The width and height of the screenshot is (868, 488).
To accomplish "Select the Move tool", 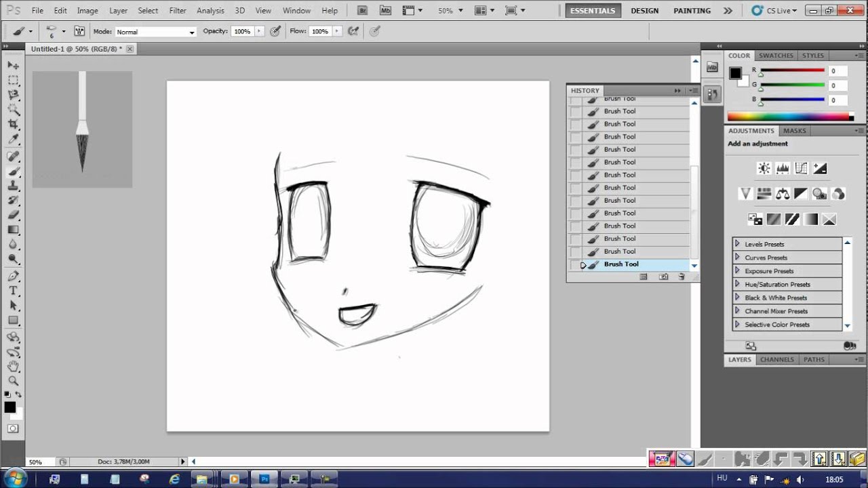I will tap(13, 65).
